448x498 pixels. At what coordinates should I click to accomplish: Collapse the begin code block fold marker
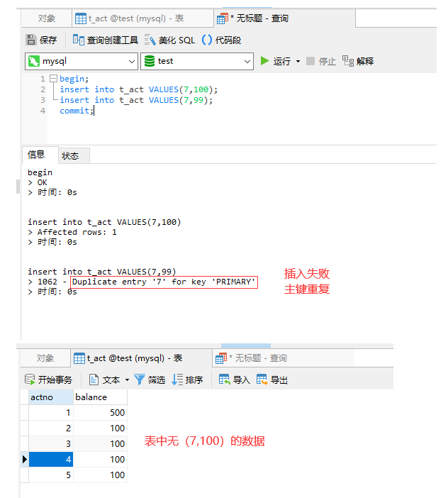[54, 79]
